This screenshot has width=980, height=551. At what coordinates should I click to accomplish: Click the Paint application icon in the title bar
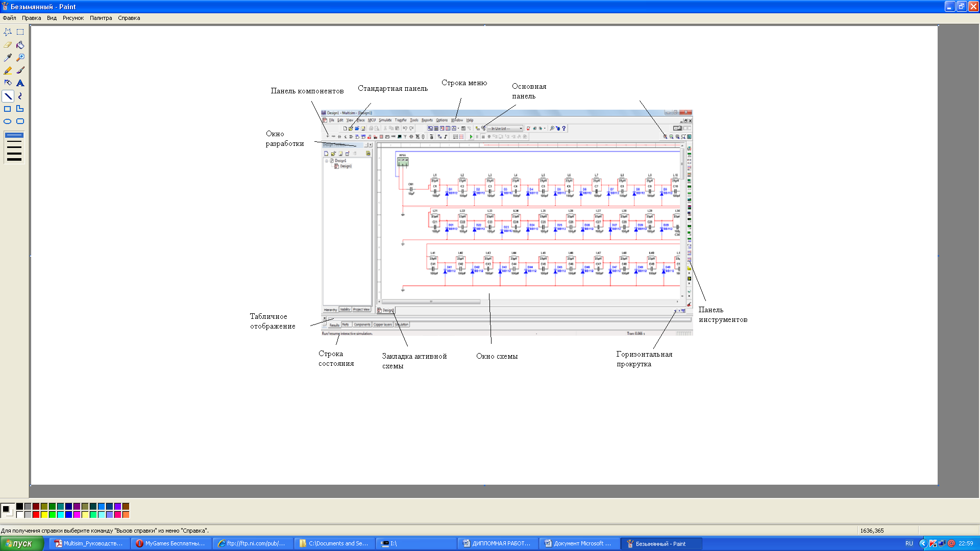click(5, 7)
